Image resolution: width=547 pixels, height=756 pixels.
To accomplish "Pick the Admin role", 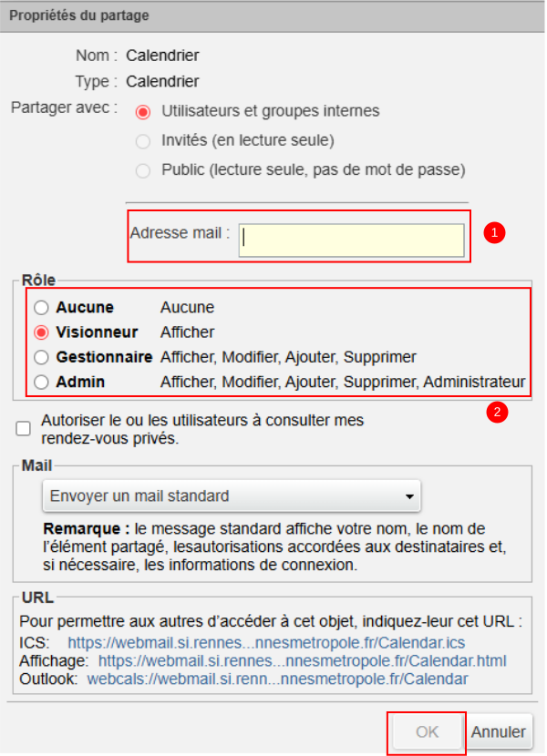I will (41, 383).
